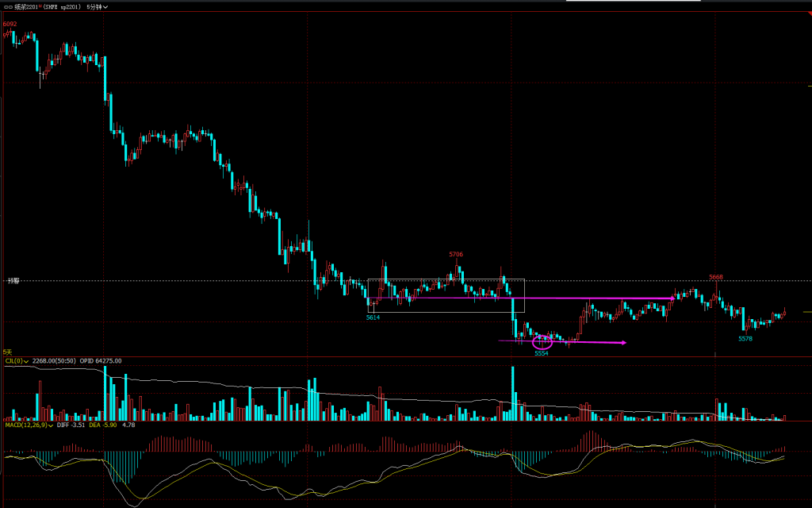Image resolution: width=812 pixels, height=508 pixels.
Task: Click the 持仓 position line label
Action: tap(12, 280)
